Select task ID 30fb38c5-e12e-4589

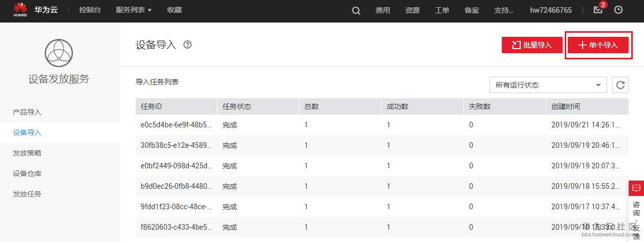[176, 145]
